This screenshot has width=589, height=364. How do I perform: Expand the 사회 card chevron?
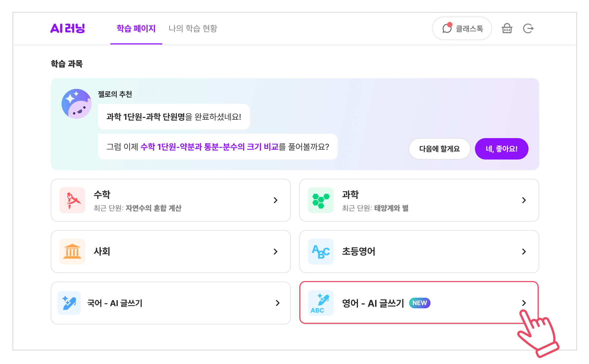click(x=275, y=252)
